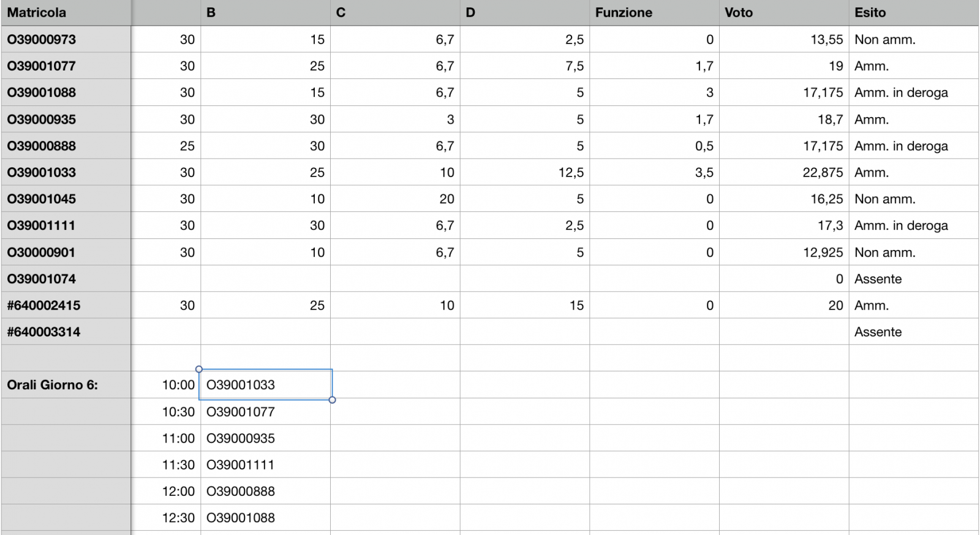The width and height of the screenshot is (980, 535).
Task: Click the Matricola column header
Action: tap(66, 13)
